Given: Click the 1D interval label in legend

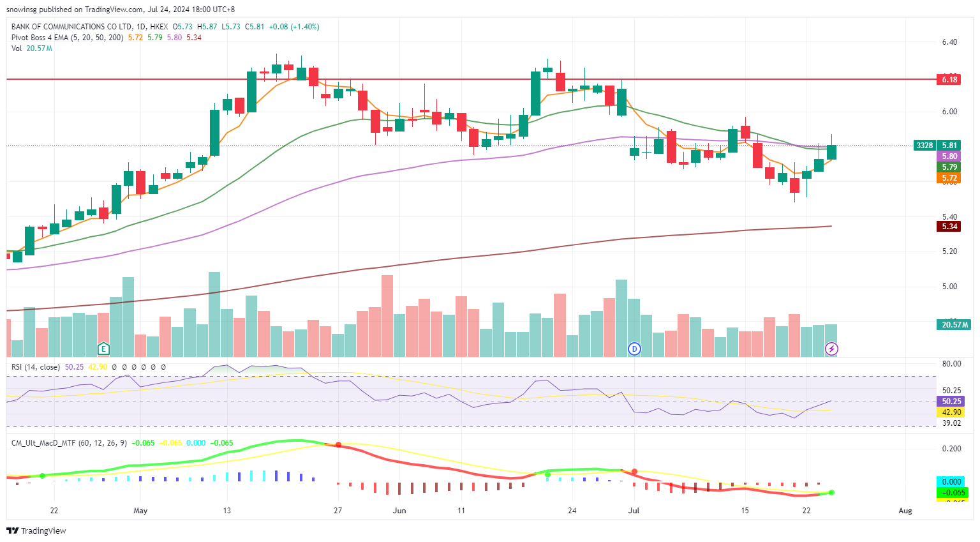Looking at the screenshot, I should (140, 27).
